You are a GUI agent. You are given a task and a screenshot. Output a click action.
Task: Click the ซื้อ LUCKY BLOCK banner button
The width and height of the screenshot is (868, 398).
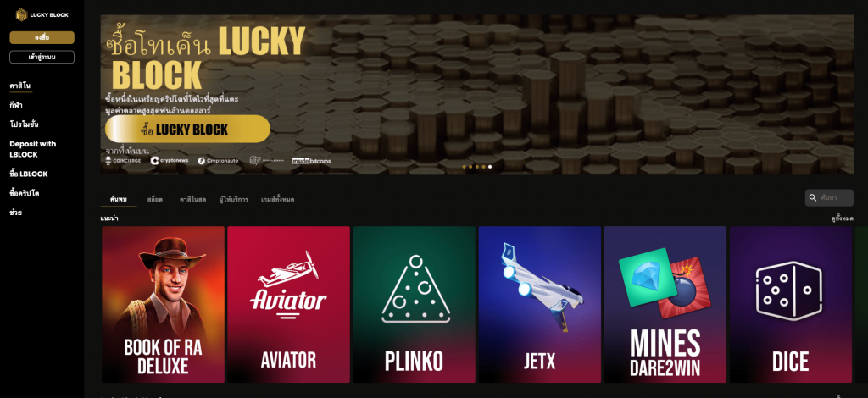(x=187, y=130)
